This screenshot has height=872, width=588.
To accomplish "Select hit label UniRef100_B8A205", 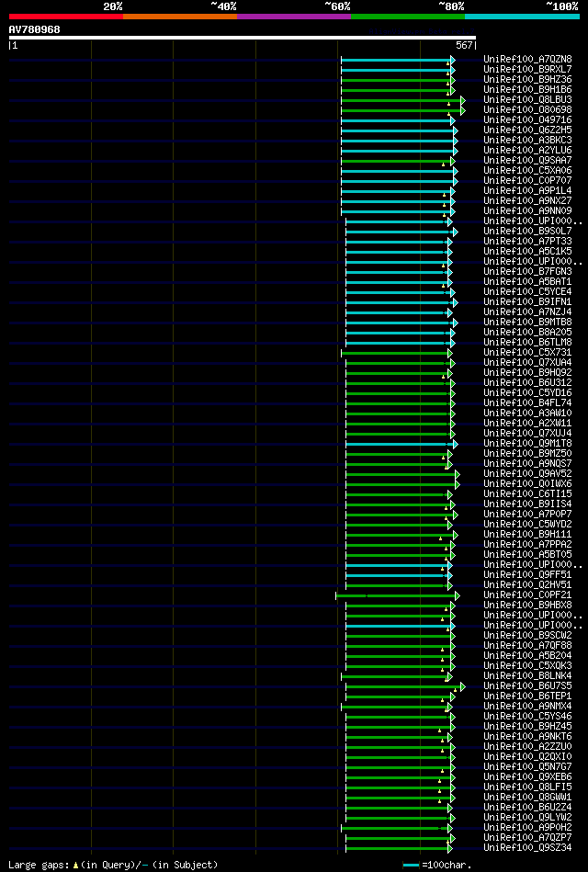I will click(x=527, y=333).
